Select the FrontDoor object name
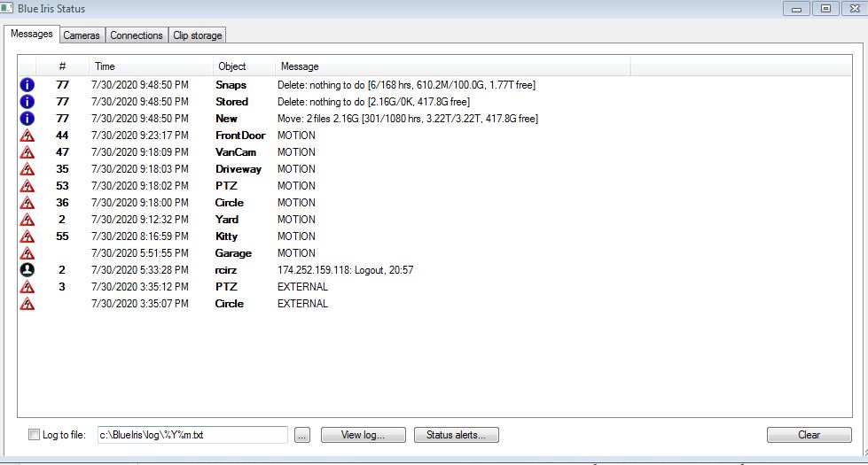868x465 pixels. [x=240, y=136]
